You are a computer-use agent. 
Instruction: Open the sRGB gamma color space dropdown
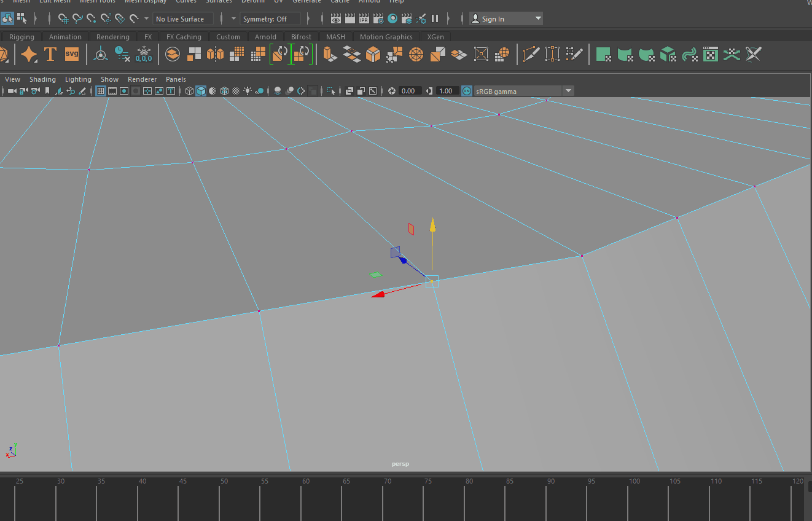524,91
